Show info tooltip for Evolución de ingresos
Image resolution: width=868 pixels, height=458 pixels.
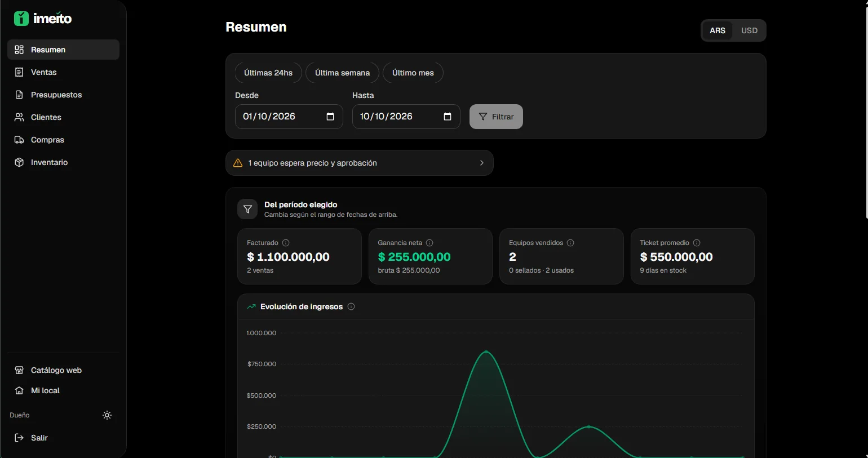coord(351,306)
